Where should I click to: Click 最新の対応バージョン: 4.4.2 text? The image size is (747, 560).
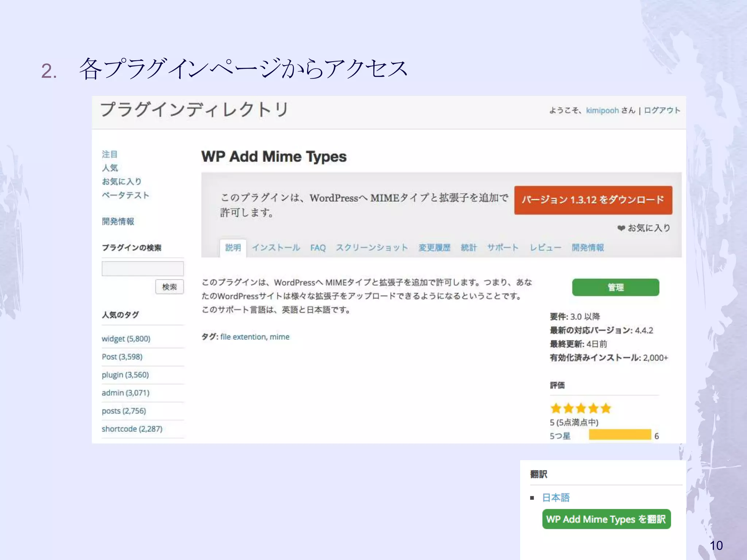pyautogui.click(x=601, y=330)
